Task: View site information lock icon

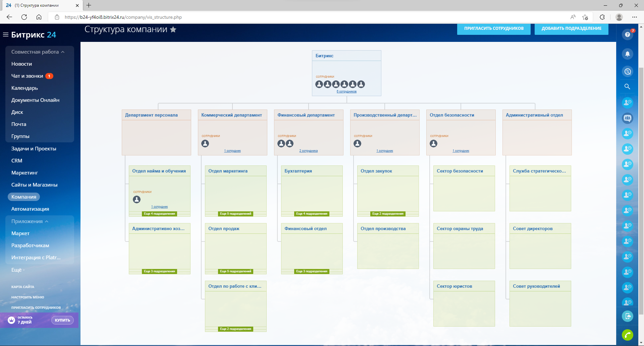Action: (x=57, y=17)
